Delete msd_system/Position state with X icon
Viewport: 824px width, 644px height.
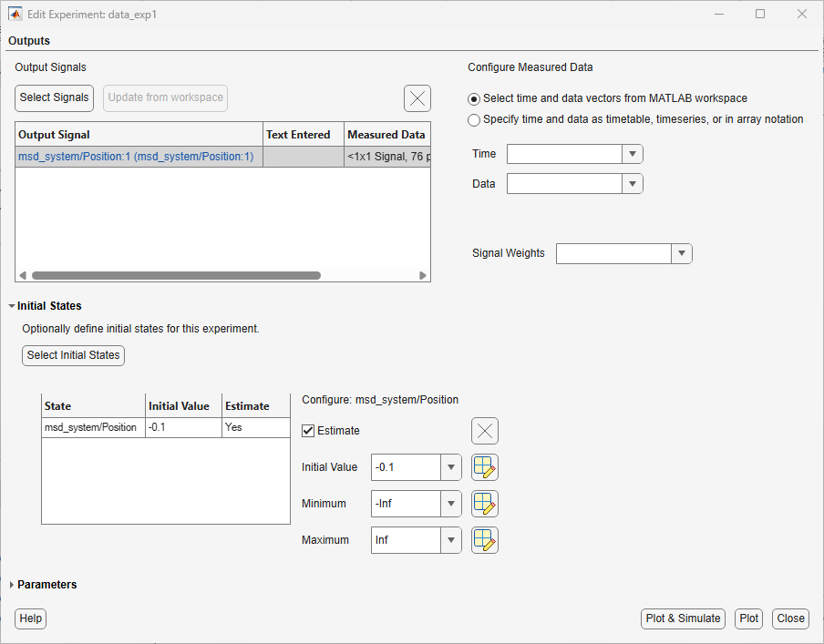click(x=485, y=431)
